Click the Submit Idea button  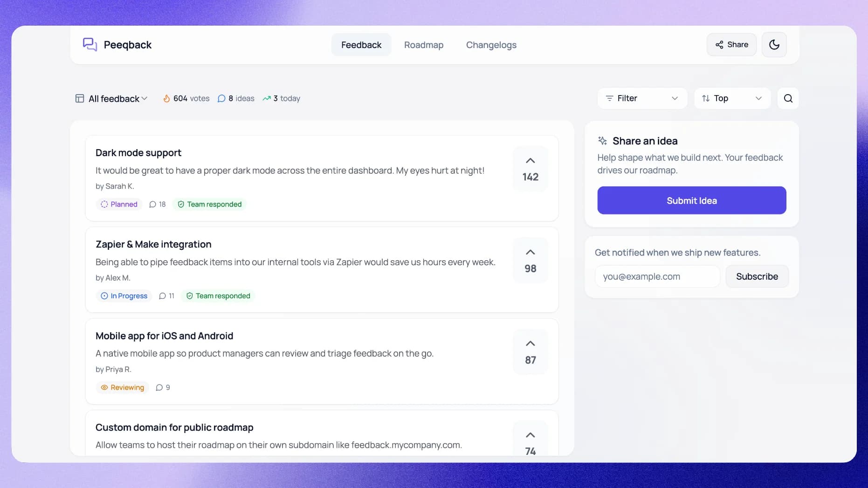pyautogui.click(x=691, y=200)
